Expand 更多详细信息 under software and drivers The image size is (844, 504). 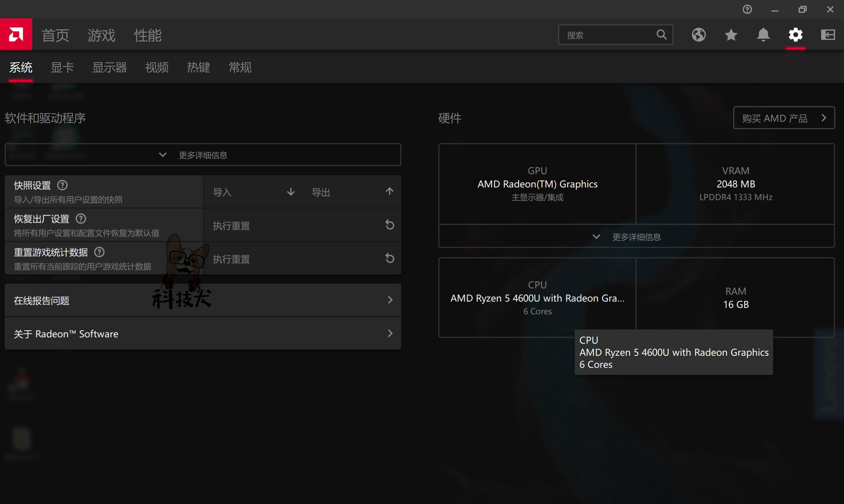pos(203,155)
